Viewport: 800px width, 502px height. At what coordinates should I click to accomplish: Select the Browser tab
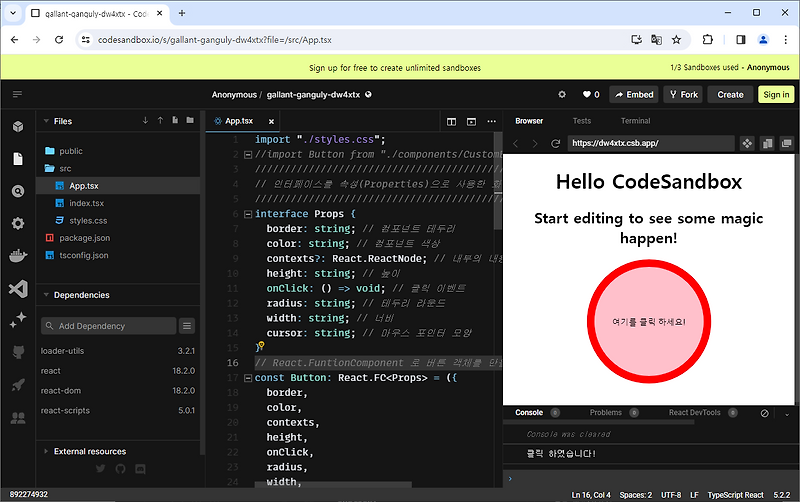tap(529, 121)
